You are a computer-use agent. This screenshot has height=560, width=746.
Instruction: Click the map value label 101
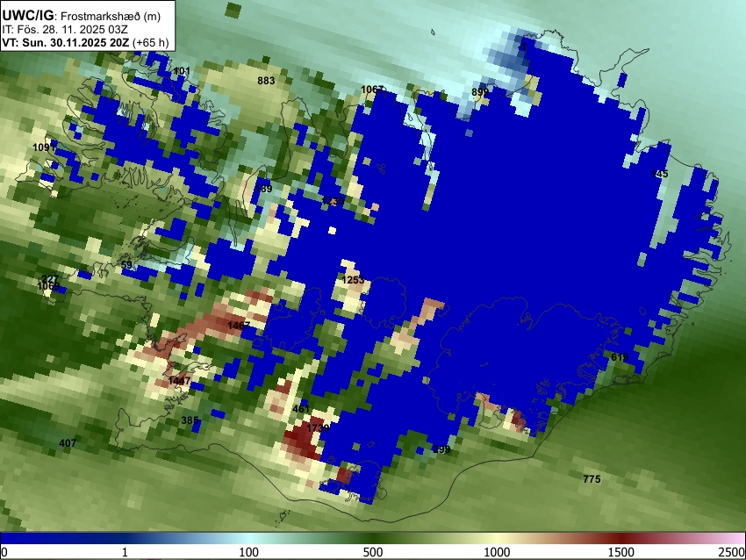182,71
